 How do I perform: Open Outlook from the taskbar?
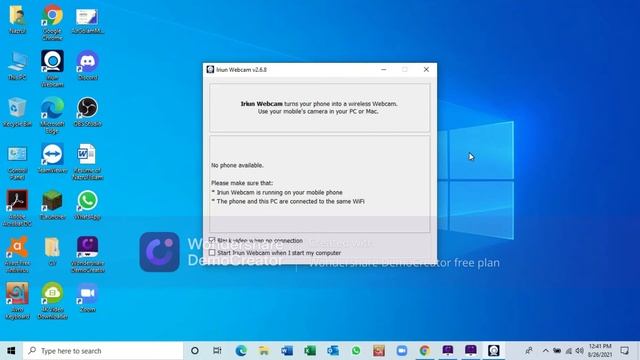coord(333,351)
